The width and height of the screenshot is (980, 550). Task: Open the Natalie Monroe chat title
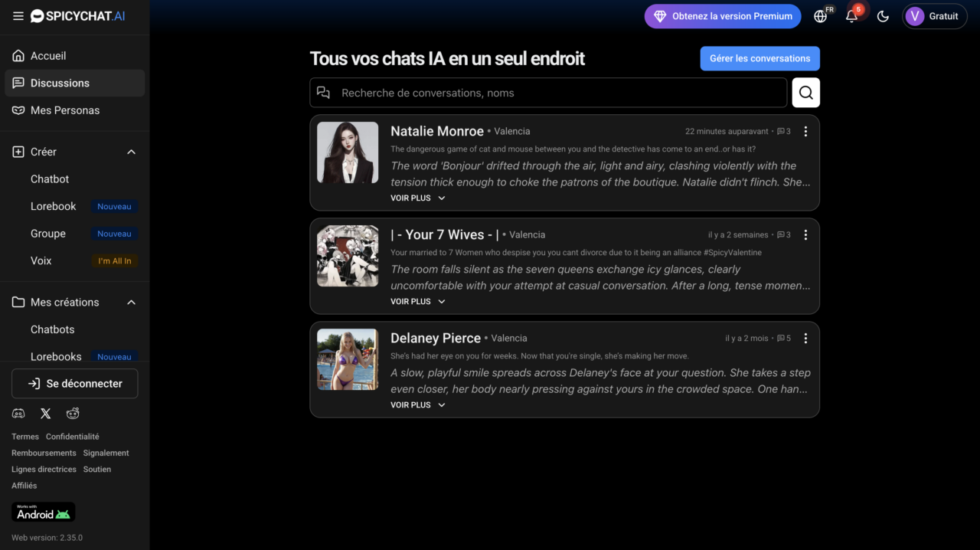pyautogui.click(x=437, y=131)
